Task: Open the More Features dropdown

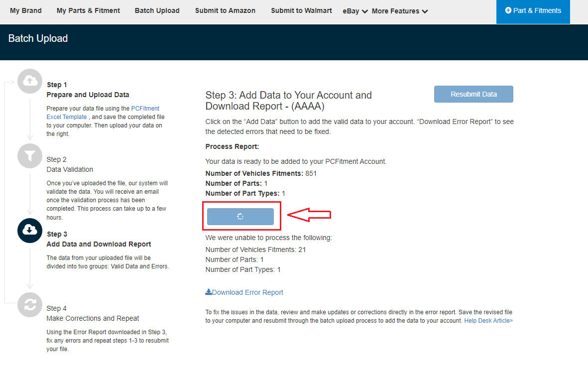Action: tap(399, 11)
